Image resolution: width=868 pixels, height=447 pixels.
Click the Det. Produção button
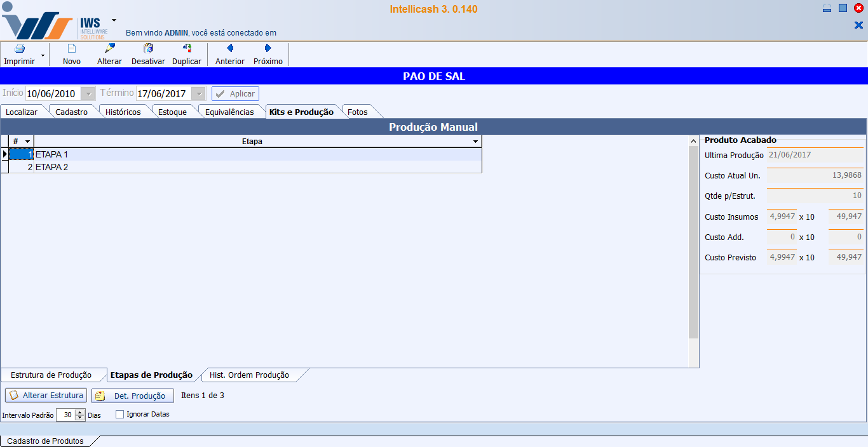point(133,396)
